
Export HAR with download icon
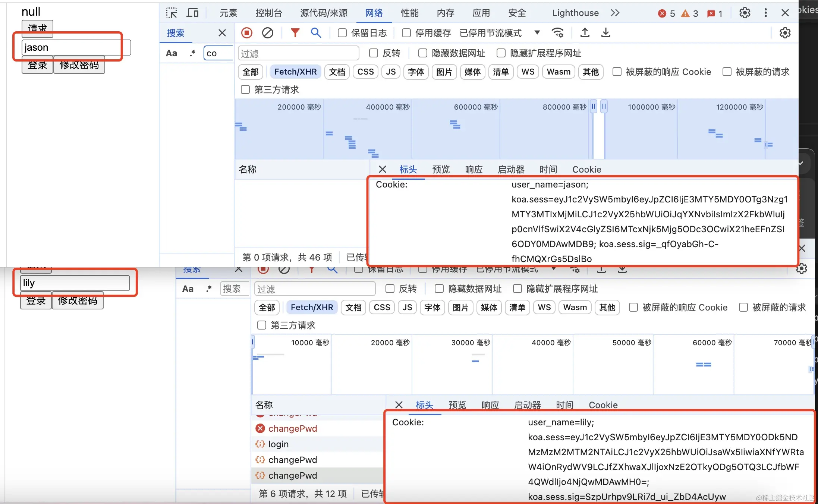click(x=606, y=33)
